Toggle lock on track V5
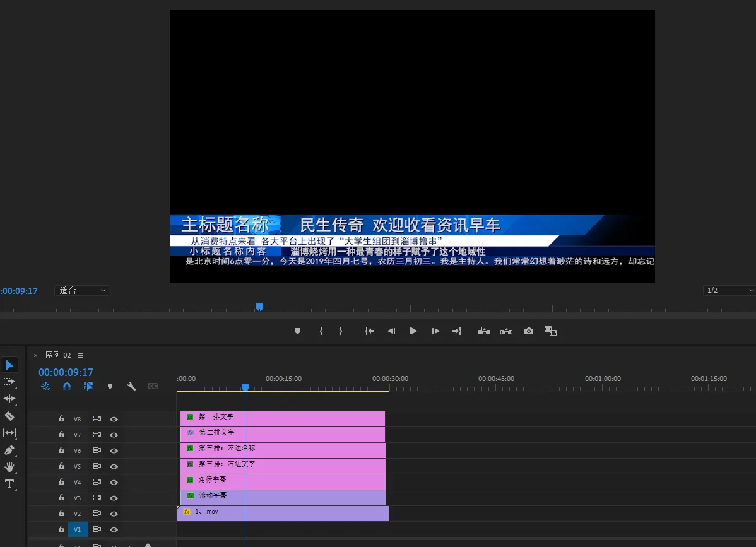 [62, 466]
